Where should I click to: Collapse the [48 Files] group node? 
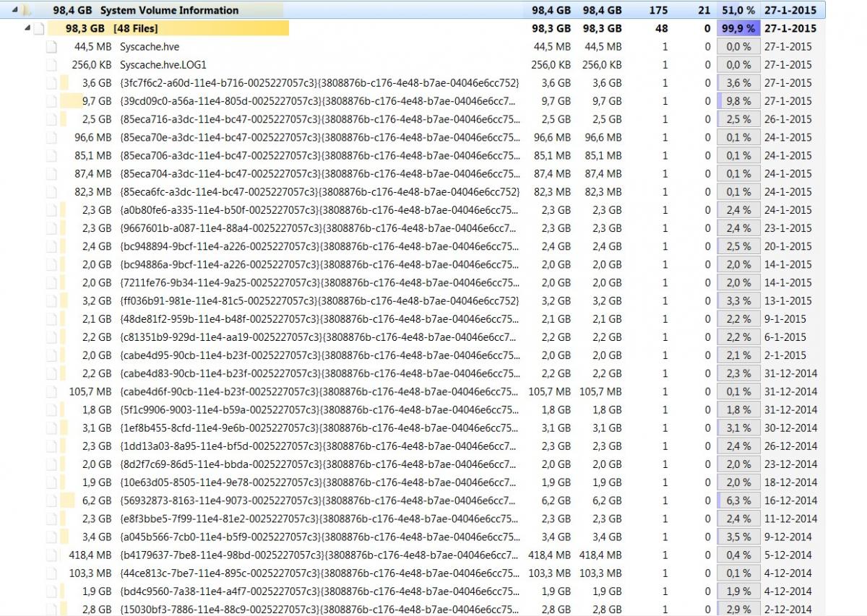click(28, 28)
